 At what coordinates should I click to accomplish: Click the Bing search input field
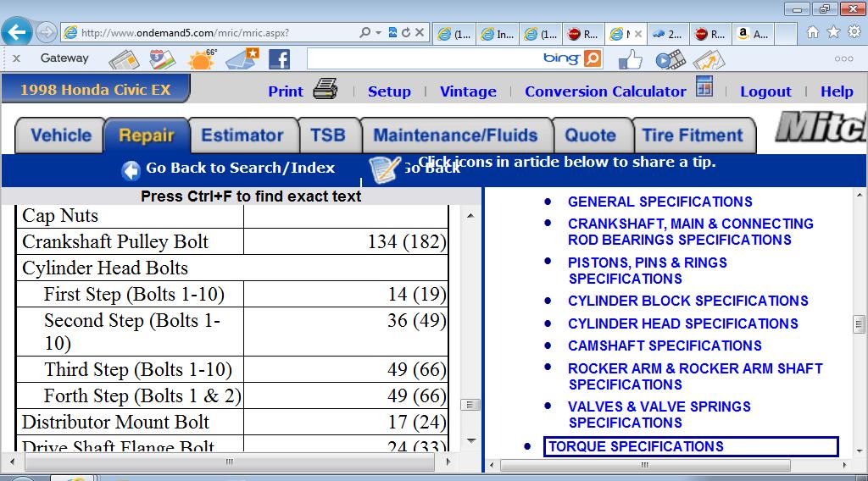pyautogui.click(x=424, y=58)
